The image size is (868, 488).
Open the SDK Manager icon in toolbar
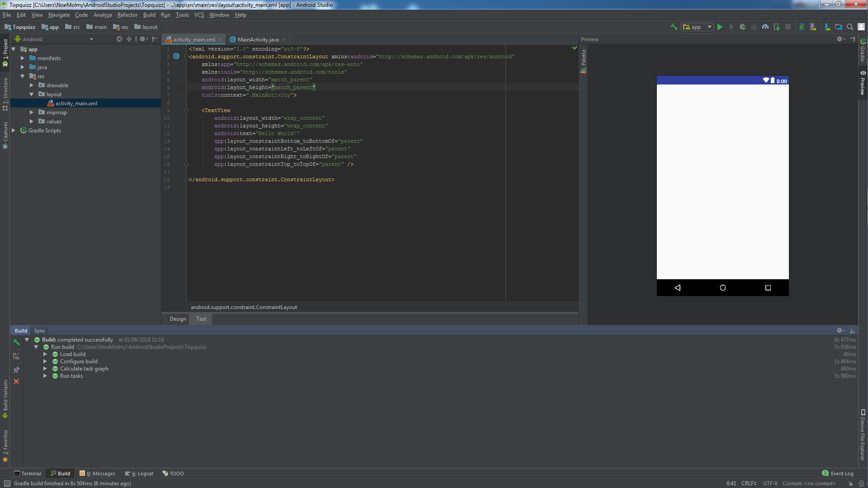click(826, 27)
